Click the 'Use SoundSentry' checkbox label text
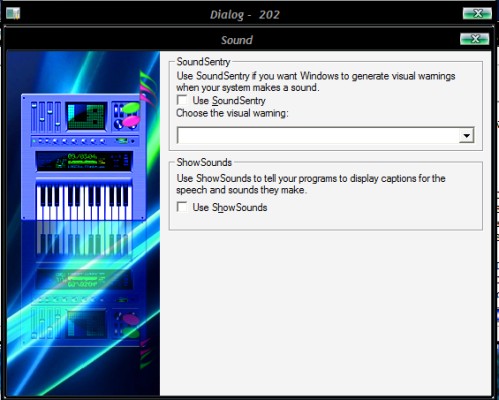The height and width of the screenshot is (400, 499). [x=229, y=101]
